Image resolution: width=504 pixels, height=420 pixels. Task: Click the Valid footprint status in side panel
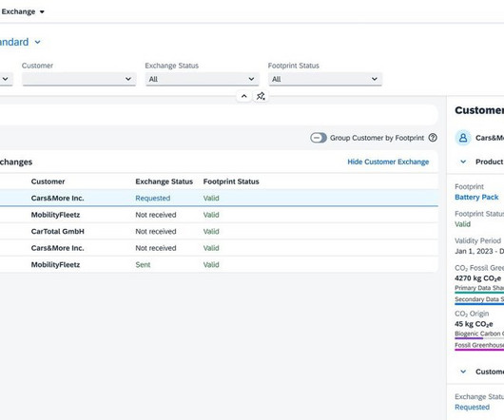[462, 224]
